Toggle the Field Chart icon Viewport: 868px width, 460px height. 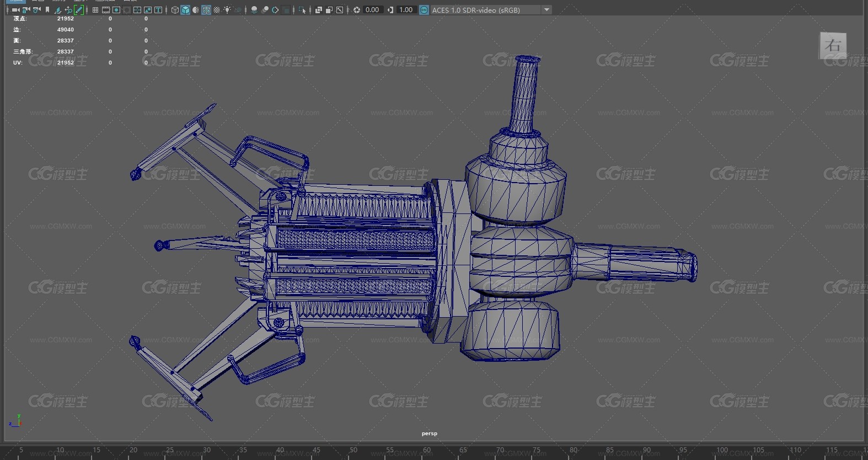tap(137, 10)
